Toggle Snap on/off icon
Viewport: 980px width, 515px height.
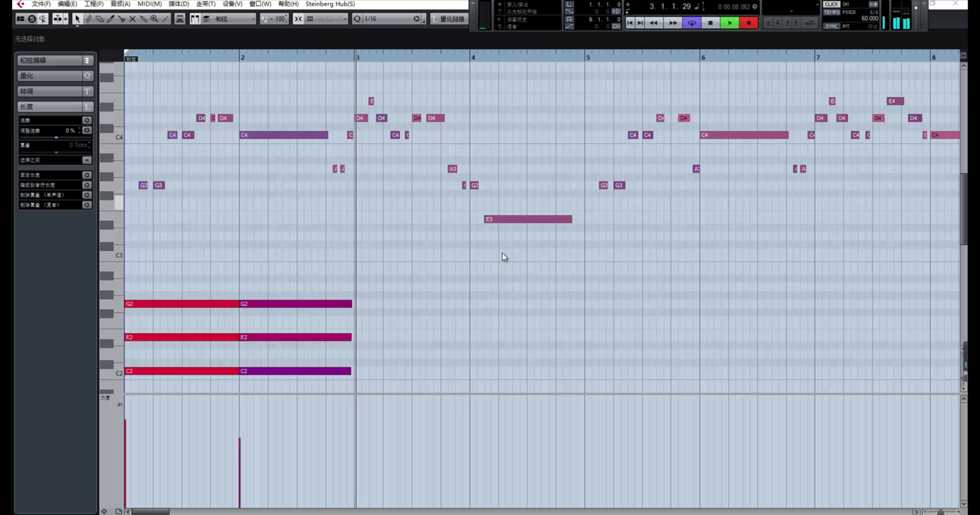coord(298,19)
